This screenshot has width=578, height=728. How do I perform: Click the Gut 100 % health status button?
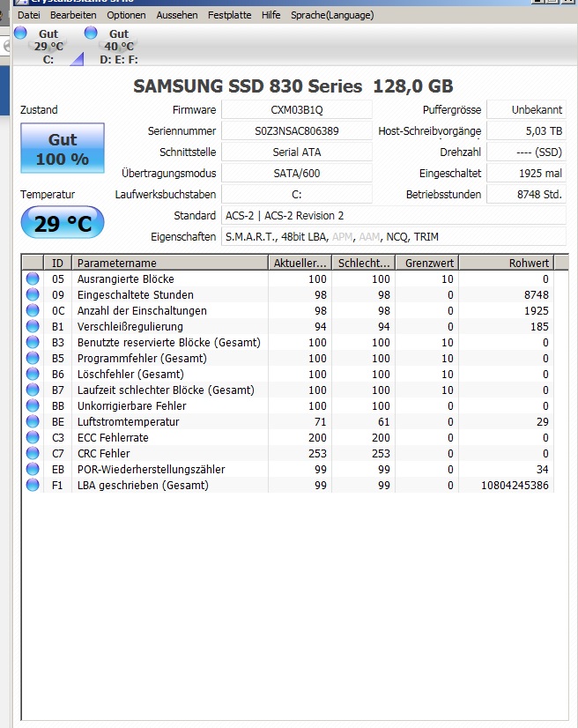pos(63,149)
